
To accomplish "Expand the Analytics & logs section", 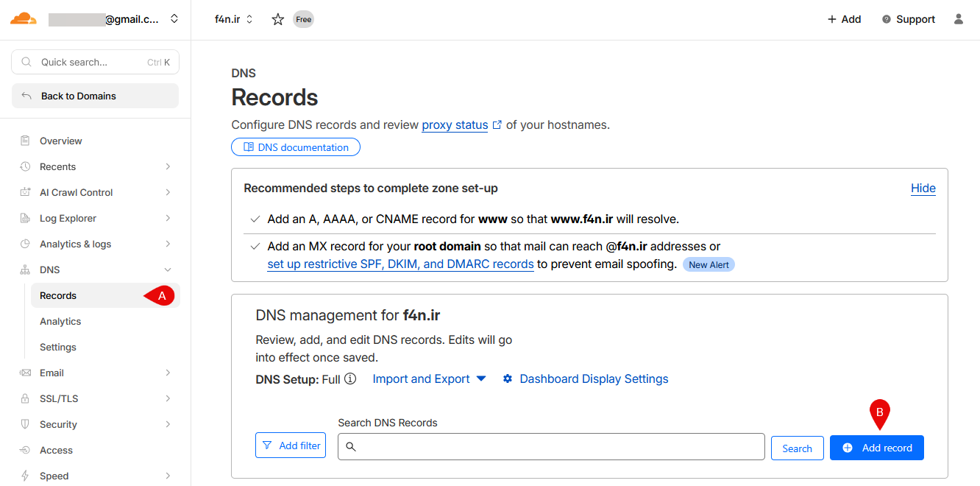I will pyautogui.click(x=168, y=244).
